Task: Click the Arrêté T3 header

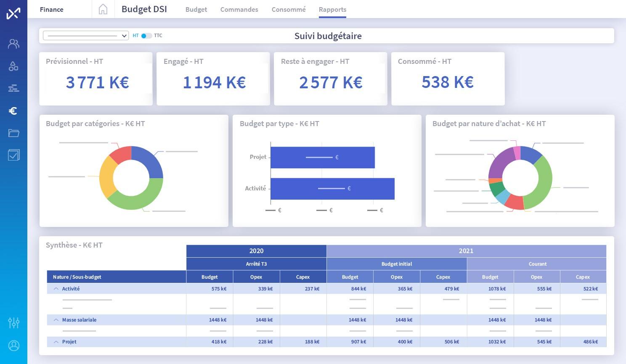Action: click(256, 264)
